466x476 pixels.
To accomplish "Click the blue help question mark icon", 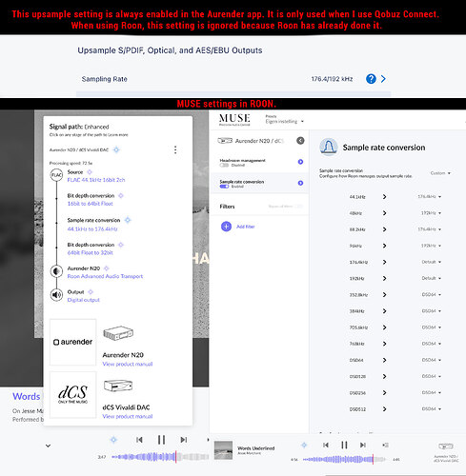I will 371,79.
